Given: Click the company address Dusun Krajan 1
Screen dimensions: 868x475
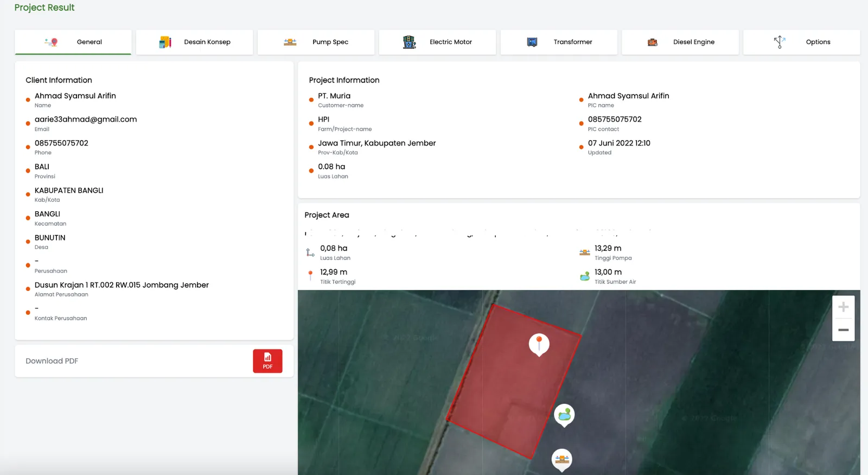Looking at the screenshot, I should click(x=122, y=285).
